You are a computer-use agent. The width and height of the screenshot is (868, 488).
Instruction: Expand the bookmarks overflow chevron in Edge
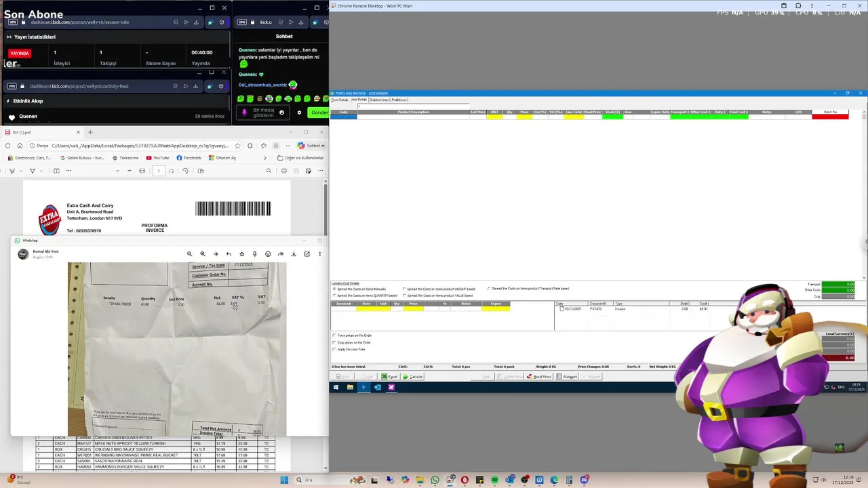264,158
